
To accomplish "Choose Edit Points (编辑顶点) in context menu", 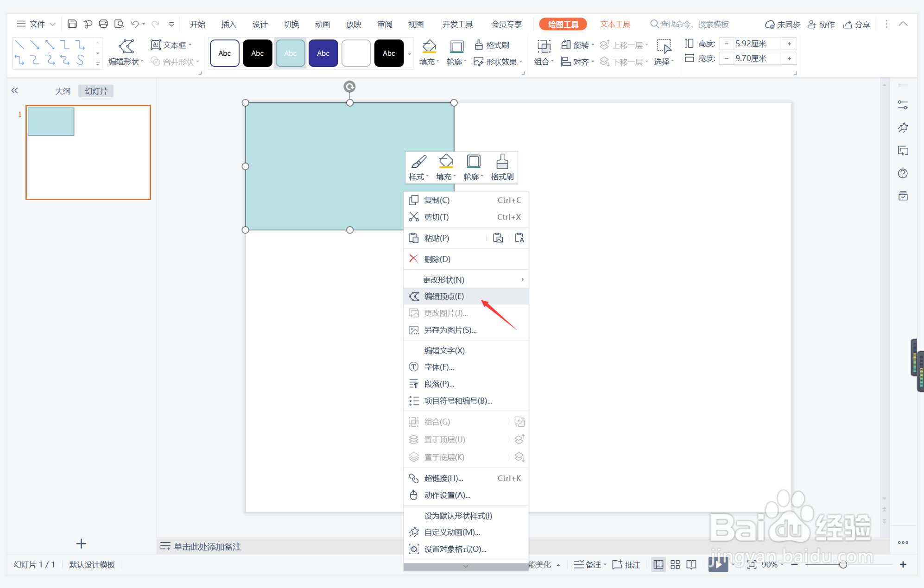I will pos(466,296).
